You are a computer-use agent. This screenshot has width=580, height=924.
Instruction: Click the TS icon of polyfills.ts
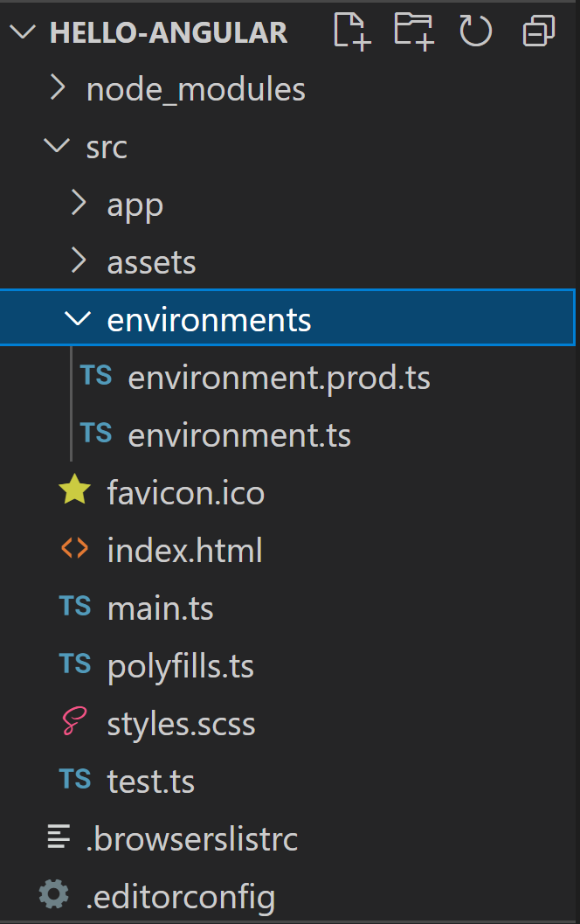click(x=75, y=664)
